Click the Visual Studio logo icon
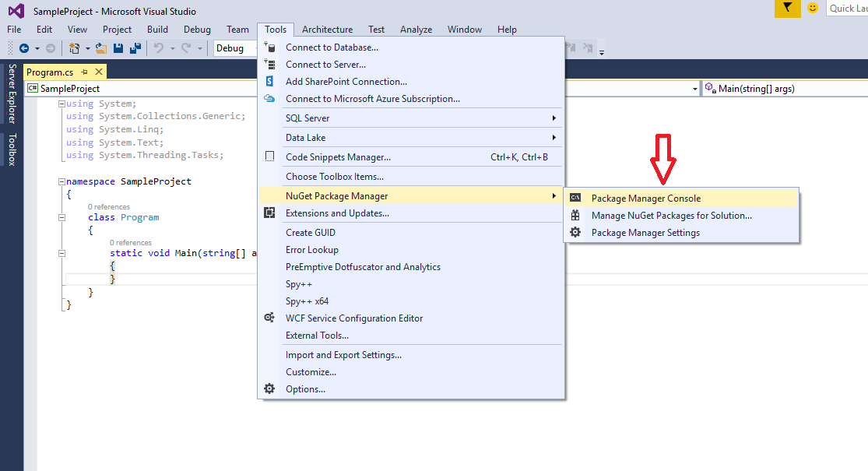This screenshot has width=868, height=471. click(x=16, y=11)
